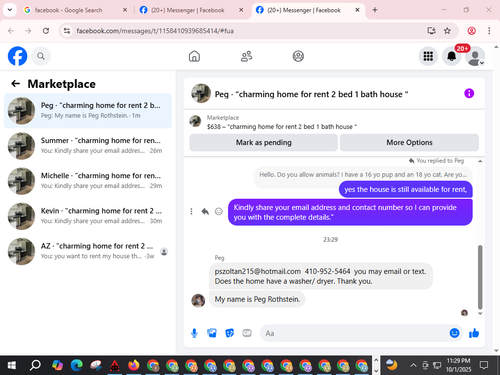Reload the page
500x375 pixels.
tap(46, 31)
